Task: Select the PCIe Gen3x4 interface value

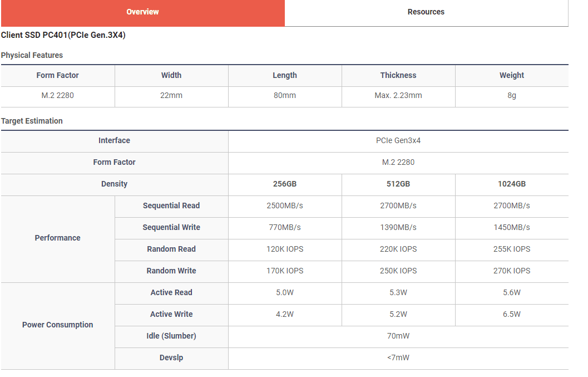Action: point(398,140)
